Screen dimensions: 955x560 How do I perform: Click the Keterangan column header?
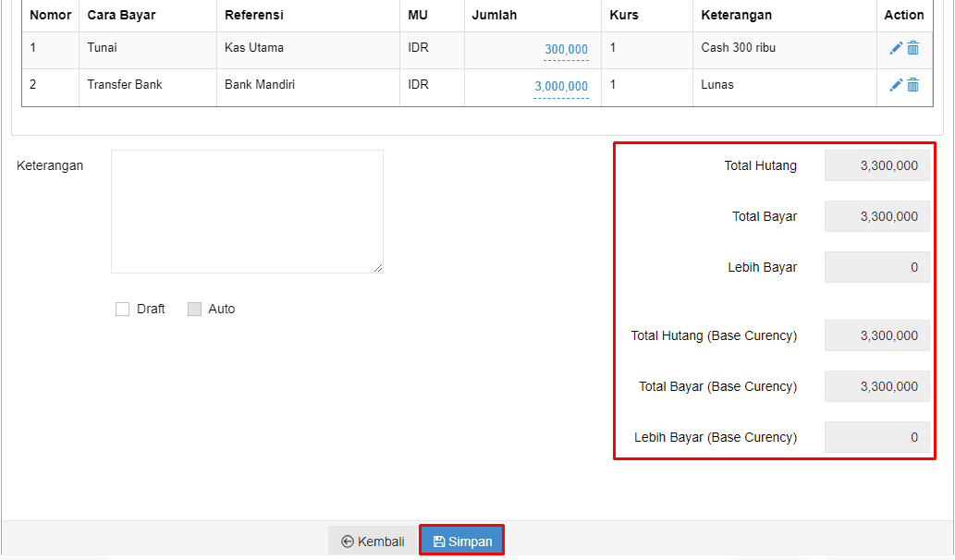coord(785,15)
